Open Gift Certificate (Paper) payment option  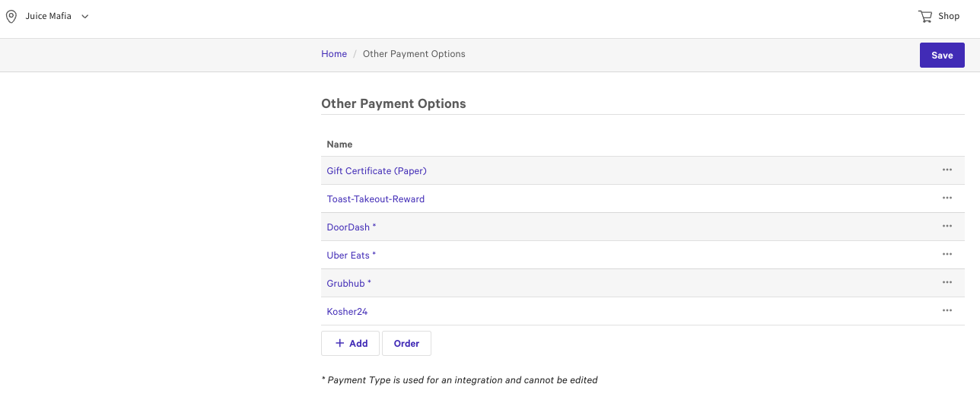coord(376,171)
